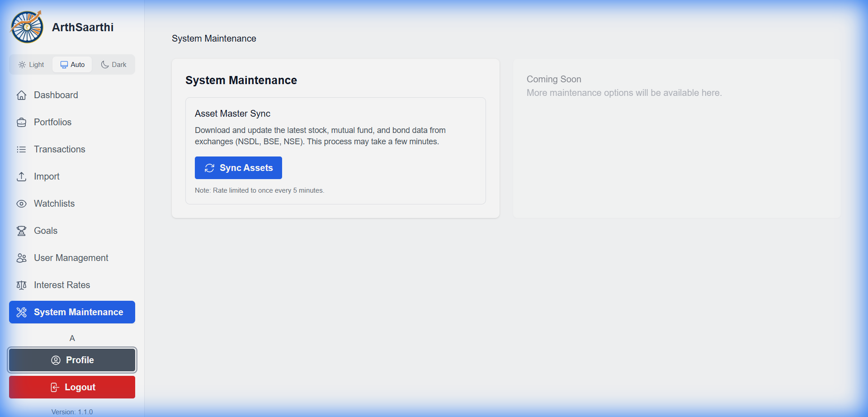868x417 pixels.
Task: Select the User Management people icon
Action: (22, 258)
